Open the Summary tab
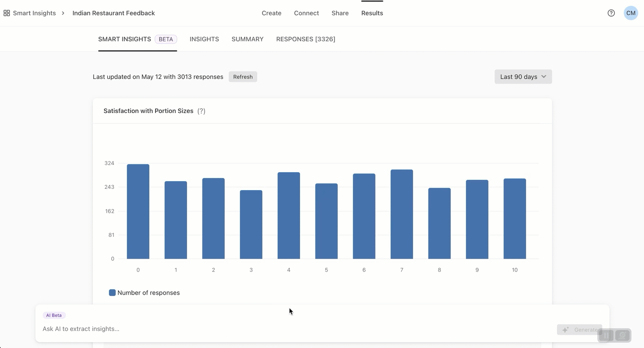This screenshot has width=644, height=348. click(247, 39)
